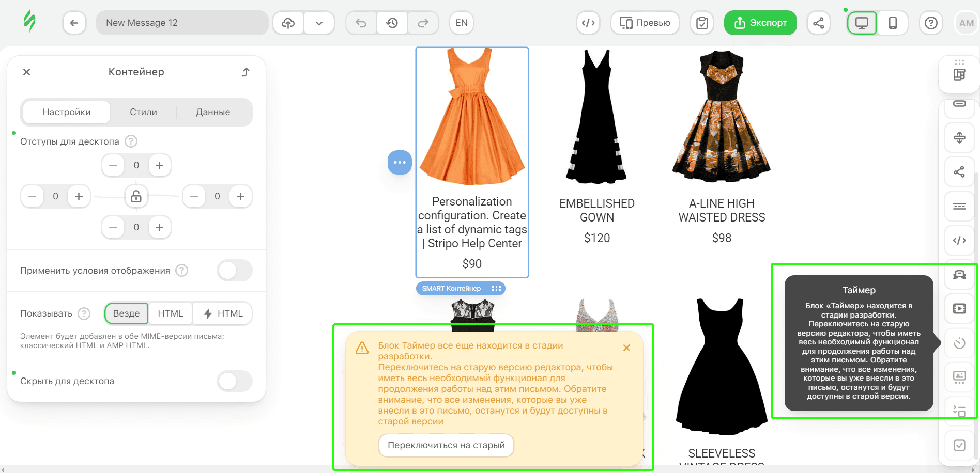Click the New Message 12 title field
The width and height of the screenshot is (980, 473).
pos(182,23)
